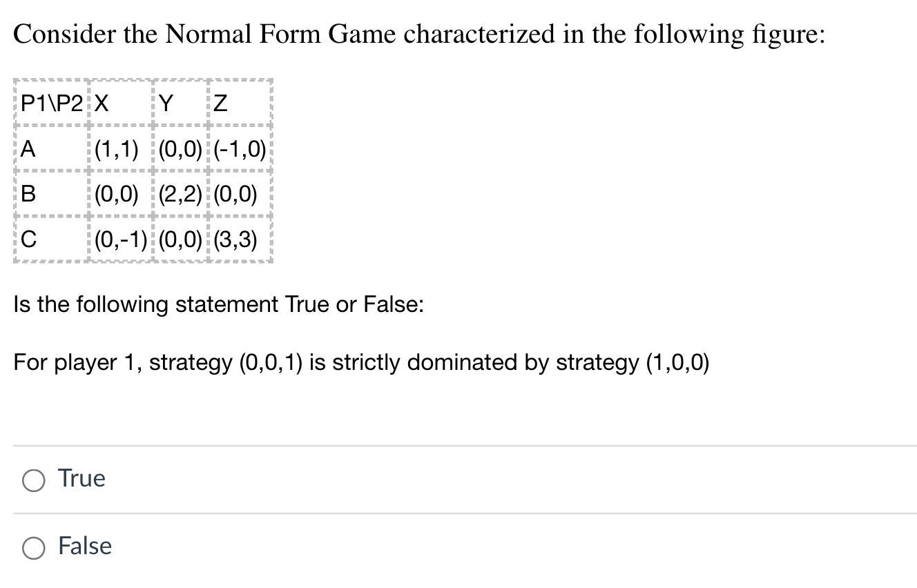Click the circle next to False
Viewport: 917px width, 588px height.
33,547
